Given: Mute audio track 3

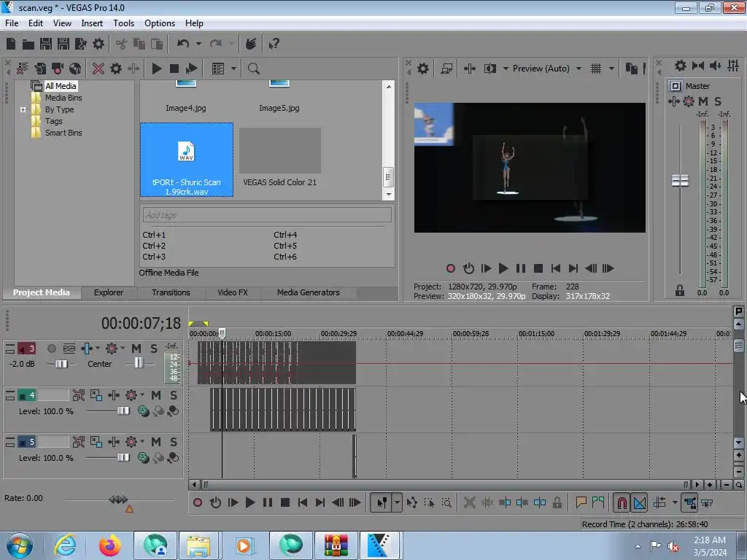Looking at the screenshot, I should (136, 349).
